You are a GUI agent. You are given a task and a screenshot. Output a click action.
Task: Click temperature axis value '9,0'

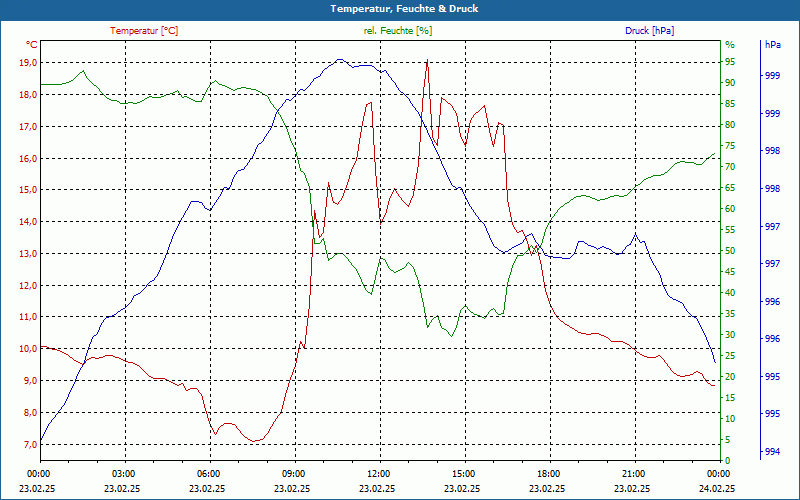pyautogui.click(x=30, y=381)
